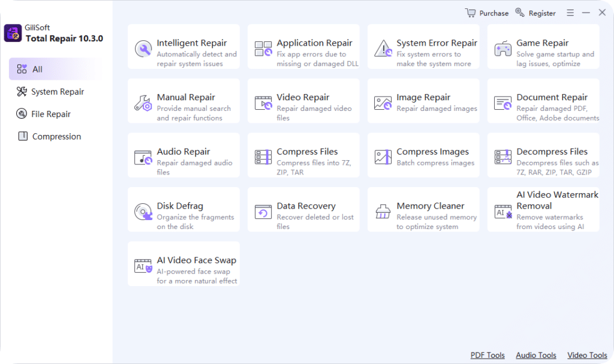
Task: Open the hamburger menu icon
Action: [x=570, y=13]
